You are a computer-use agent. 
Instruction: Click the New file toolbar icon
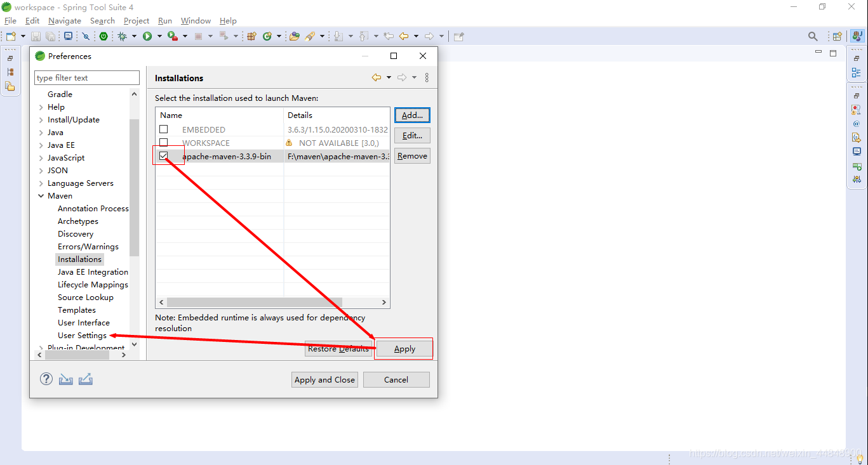point(11,36)
